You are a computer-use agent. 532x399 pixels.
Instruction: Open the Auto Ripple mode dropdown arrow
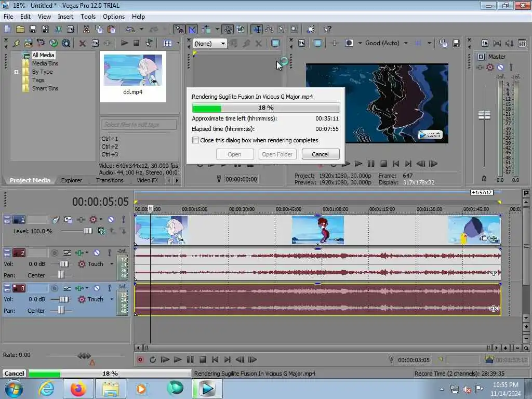[x=217, y=29]
